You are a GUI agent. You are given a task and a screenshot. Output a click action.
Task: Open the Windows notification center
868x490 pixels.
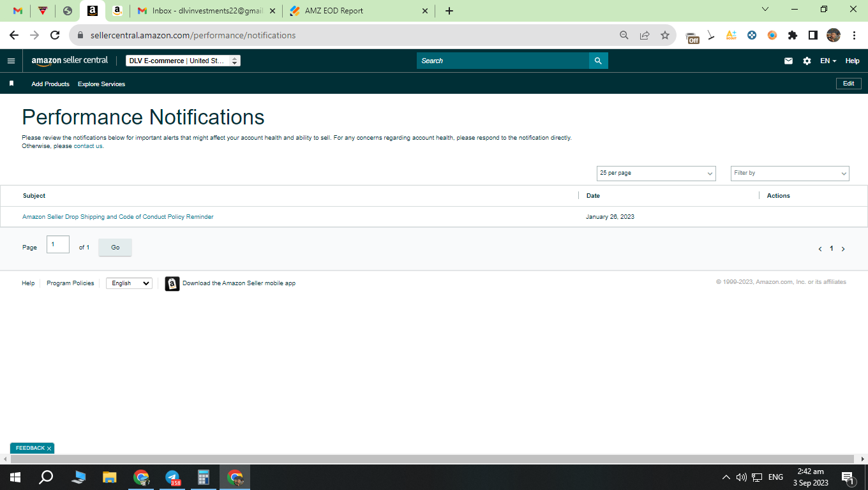click(x=848, y=477)
